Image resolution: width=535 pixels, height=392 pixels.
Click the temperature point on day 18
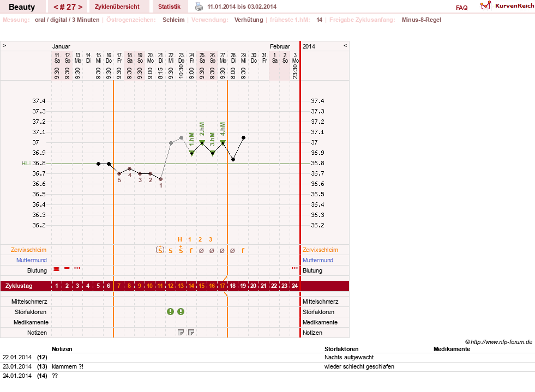pyautogui.click(x=233, y=159)
